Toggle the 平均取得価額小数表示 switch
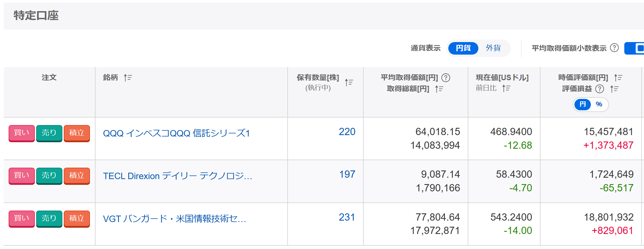This screenshot has width=644, height=249. pos(635,48)
